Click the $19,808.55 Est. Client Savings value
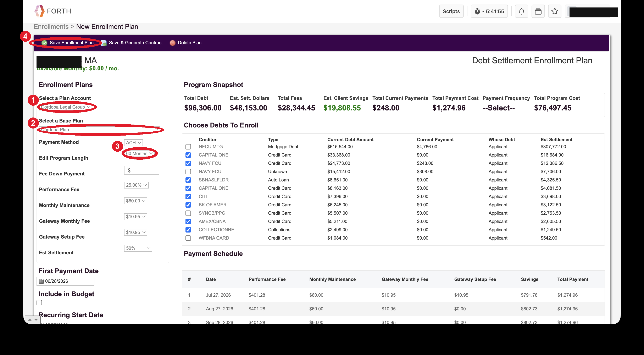 click(342, 108)
